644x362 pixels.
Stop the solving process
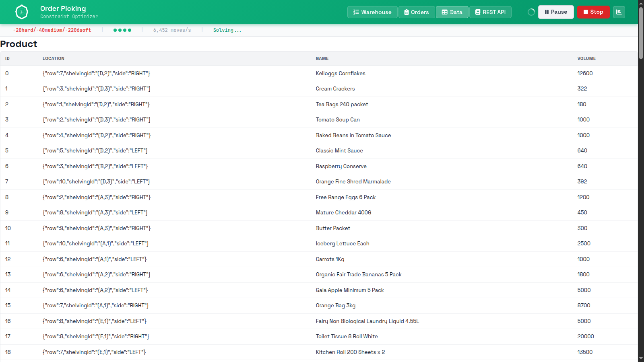(x=593, y=12)
